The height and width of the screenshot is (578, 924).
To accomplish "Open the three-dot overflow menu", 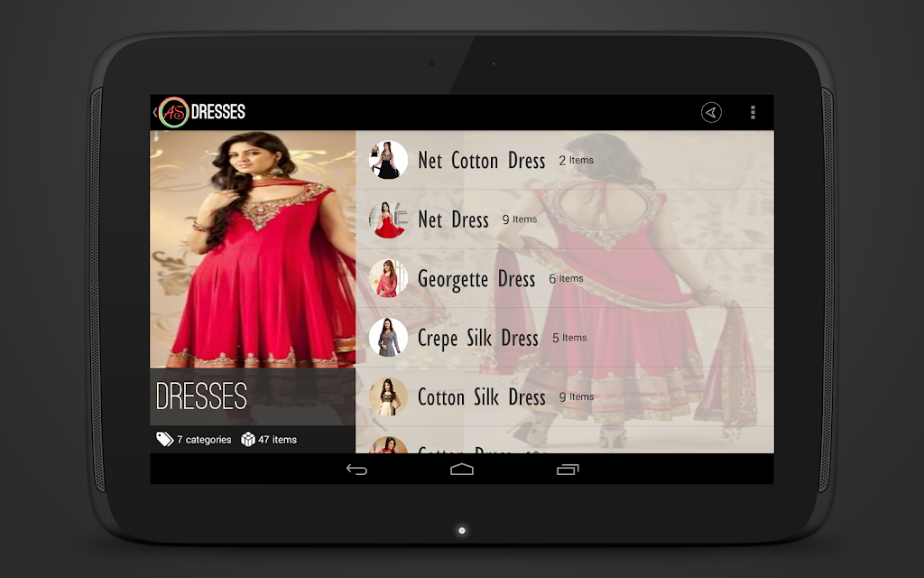I will (753, 112).
